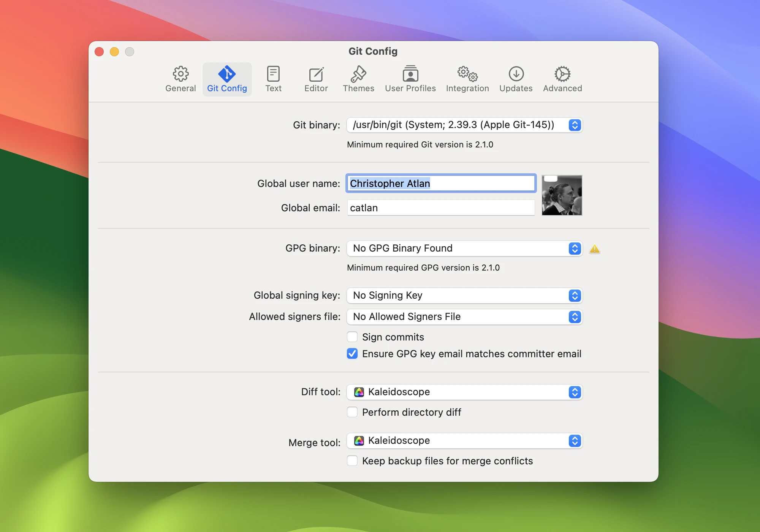The image size is (760, 532).
Task: Open the Diff tool Kaleidoscope dropdown
Action: (x=464, y=392)
